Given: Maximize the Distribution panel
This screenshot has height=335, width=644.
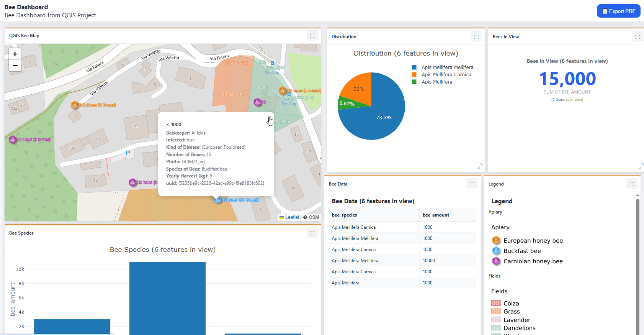Looking at the screenshot, I should click(476, 37).
